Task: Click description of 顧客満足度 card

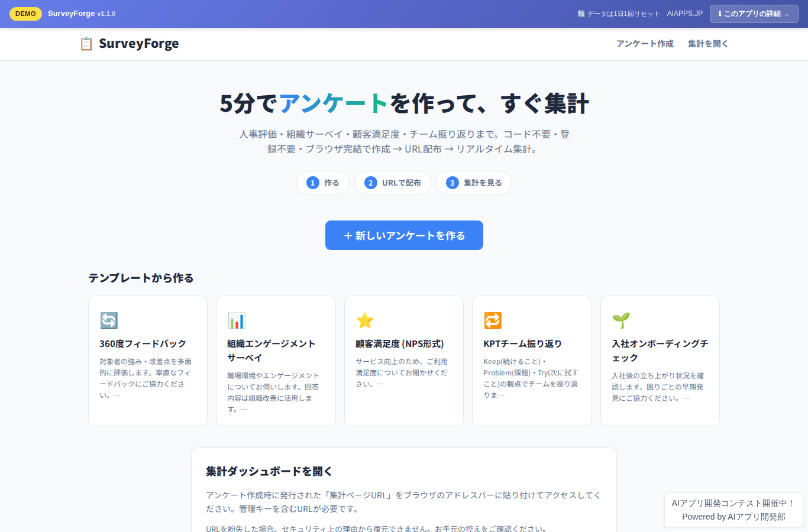Action: 402,372
